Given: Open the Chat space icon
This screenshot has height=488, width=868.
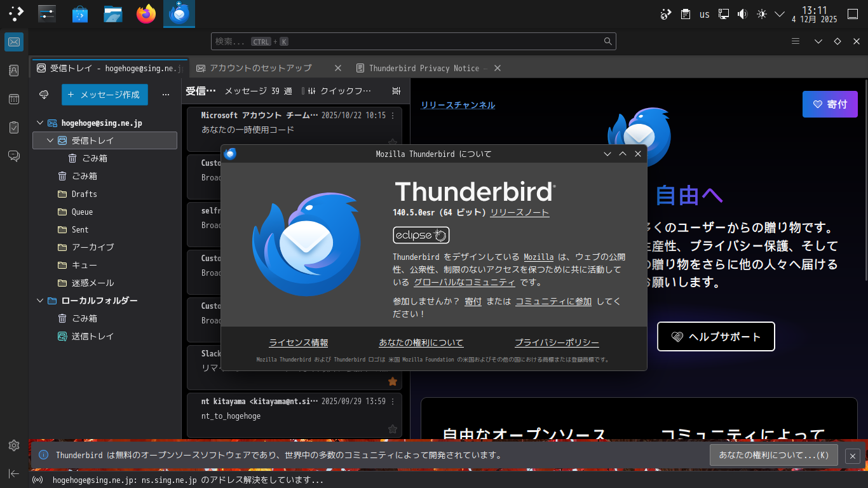Looking at the screenshot, I should pyautogui.click(x=14, y=156).
